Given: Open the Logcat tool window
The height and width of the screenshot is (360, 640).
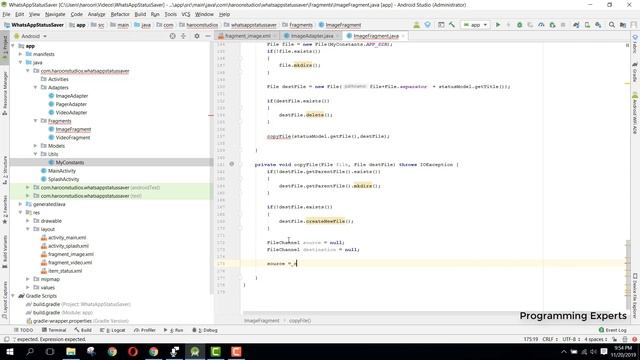Looking at the screenshot, I should (x=113, y=330).
